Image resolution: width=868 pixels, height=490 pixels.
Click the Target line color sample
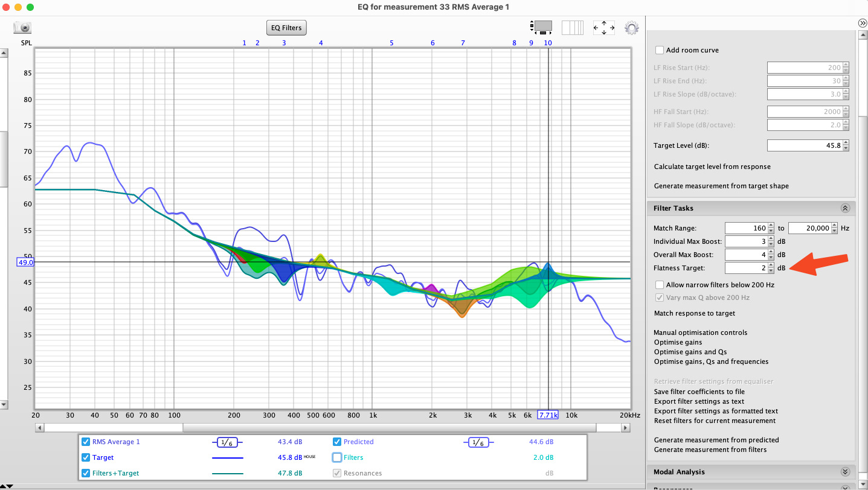tap(227, 458)
